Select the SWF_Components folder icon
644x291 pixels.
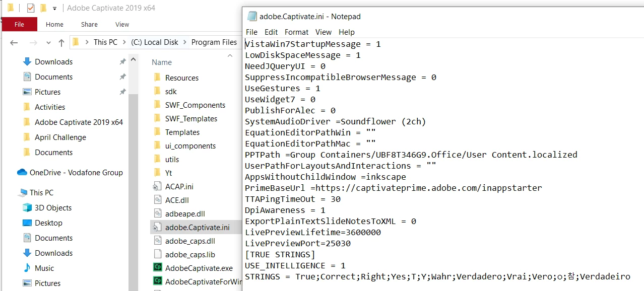point(157,105)
